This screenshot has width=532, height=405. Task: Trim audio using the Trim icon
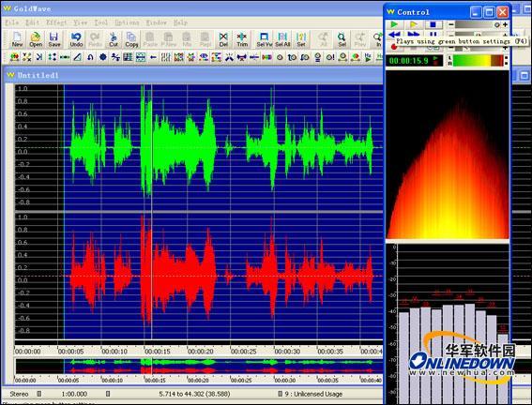pos(242,39)
